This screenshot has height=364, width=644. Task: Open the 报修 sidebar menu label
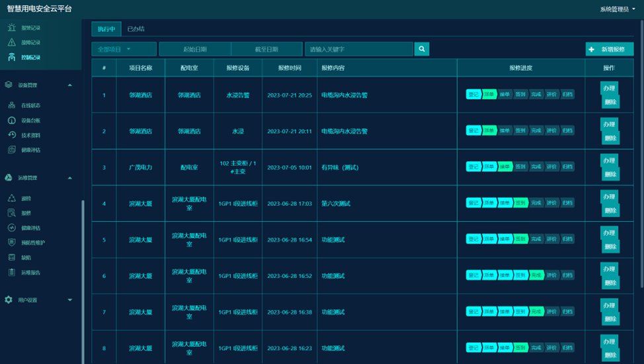(x=26, y=213)
